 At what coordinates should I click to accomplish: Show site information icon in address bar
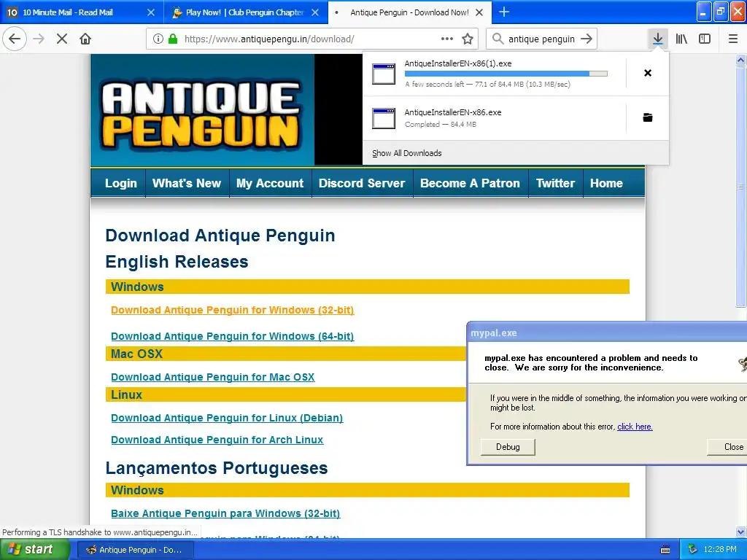pos(158,39)
